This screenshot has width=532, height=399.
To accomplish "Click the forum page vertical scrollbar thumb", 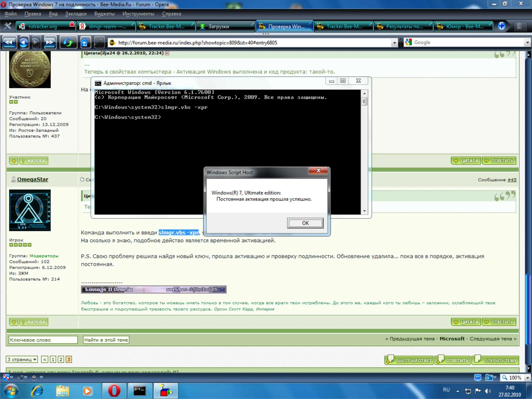I will pos(528,310).
